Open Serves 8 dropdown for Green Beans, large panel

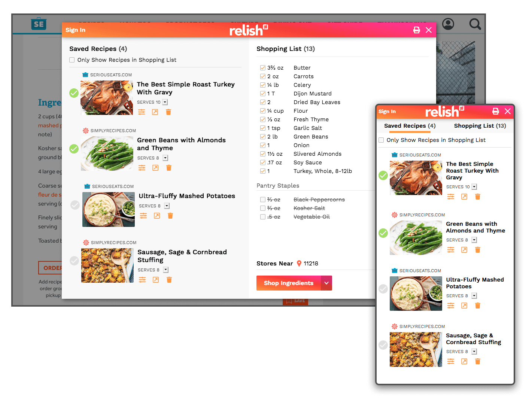165,158
